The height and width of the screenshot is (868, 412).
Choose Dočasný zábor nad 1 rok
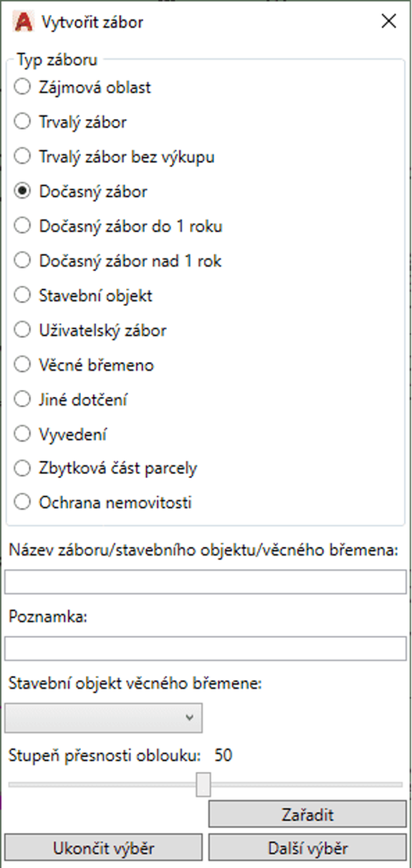tap(118, 261)
